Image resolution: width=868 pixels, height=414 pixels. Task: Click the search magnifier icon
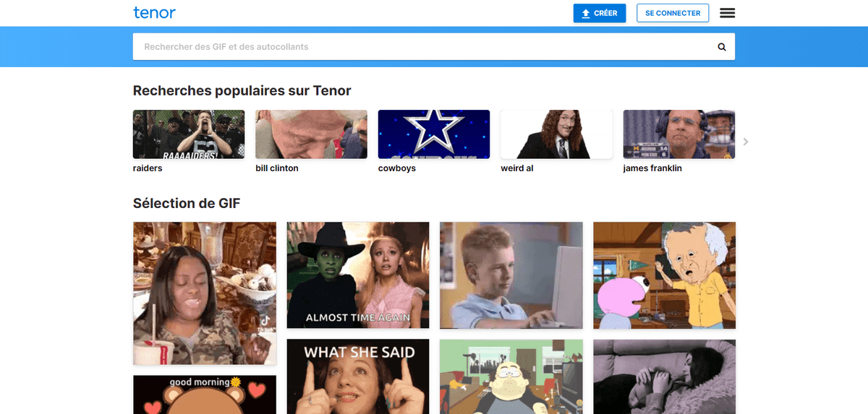[x=721, y=47]
